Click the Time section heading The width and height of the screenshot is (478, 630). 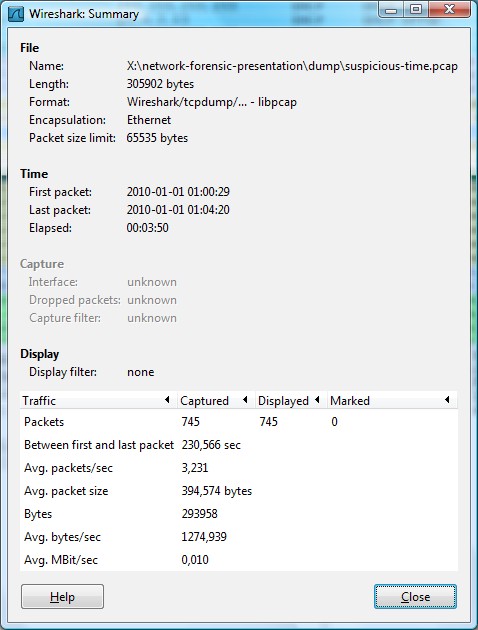point(34,174)
